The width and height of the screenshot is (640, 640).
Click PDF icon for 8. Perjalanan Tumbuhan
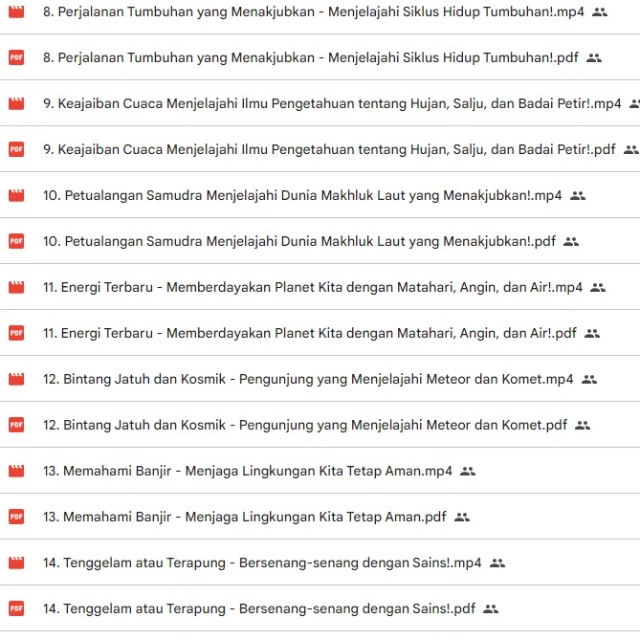point(16,58)
